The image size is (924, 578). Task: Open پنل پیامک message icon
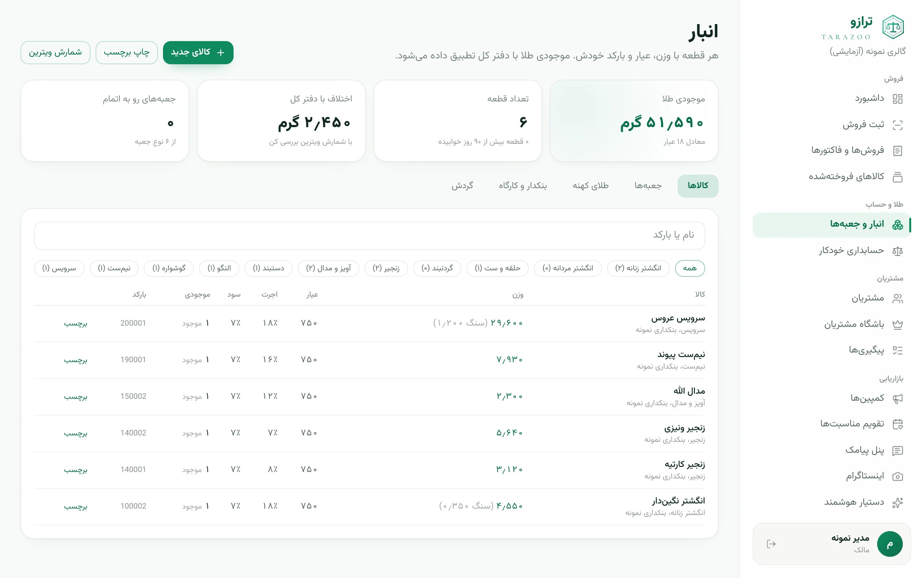897,451
